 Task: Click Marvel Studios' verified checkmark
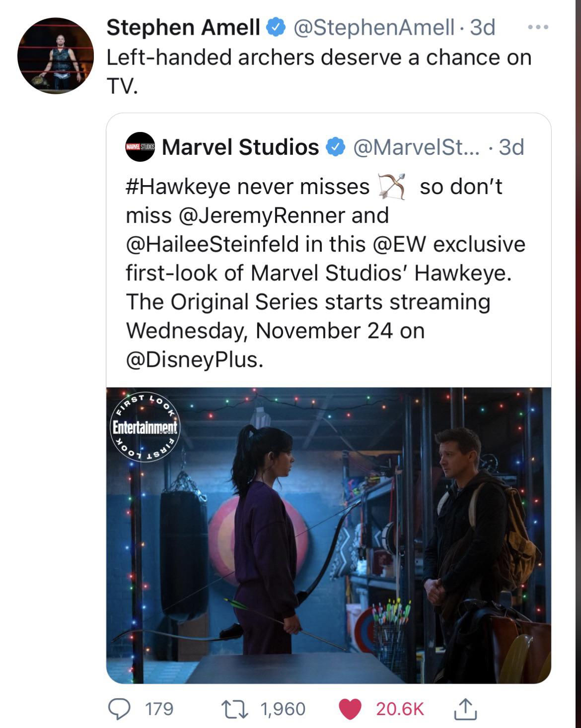click(334, 147)
